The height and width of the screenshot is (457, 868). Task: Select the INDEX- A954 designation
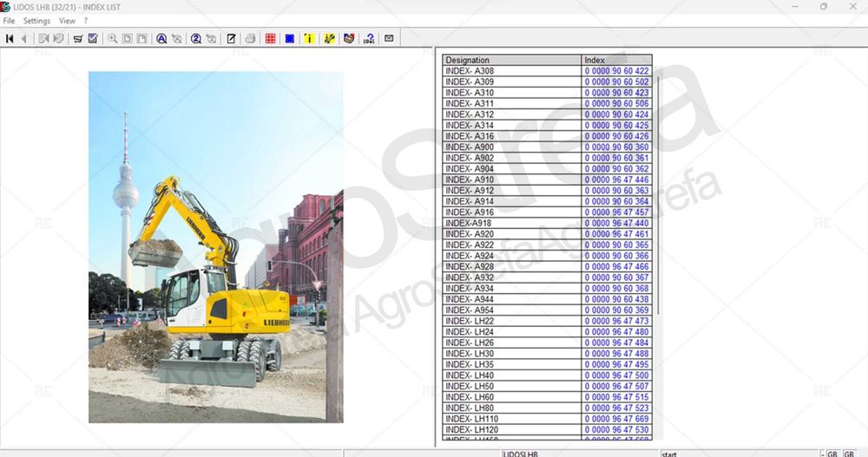[470, 310]
